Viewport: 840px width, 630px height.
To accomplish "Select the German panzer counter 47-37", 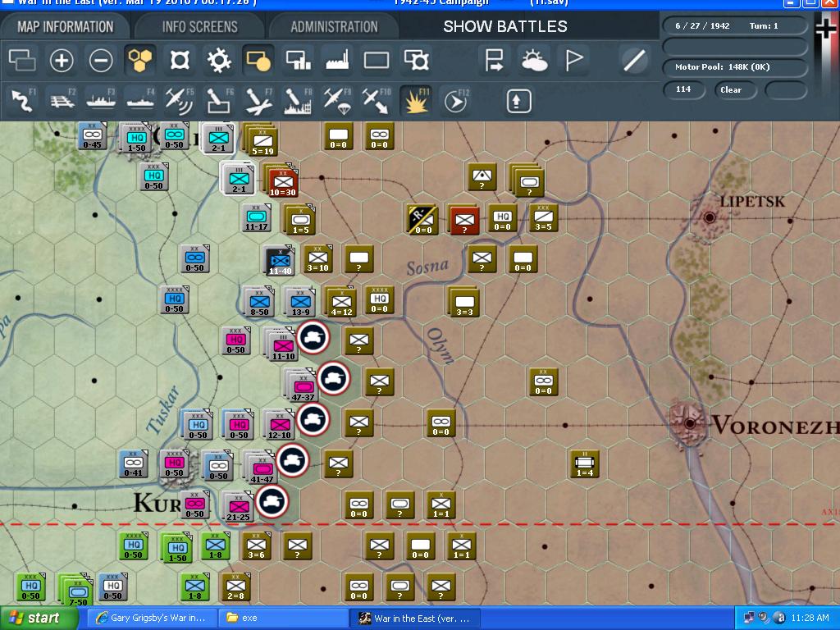I will pos(304,387).
